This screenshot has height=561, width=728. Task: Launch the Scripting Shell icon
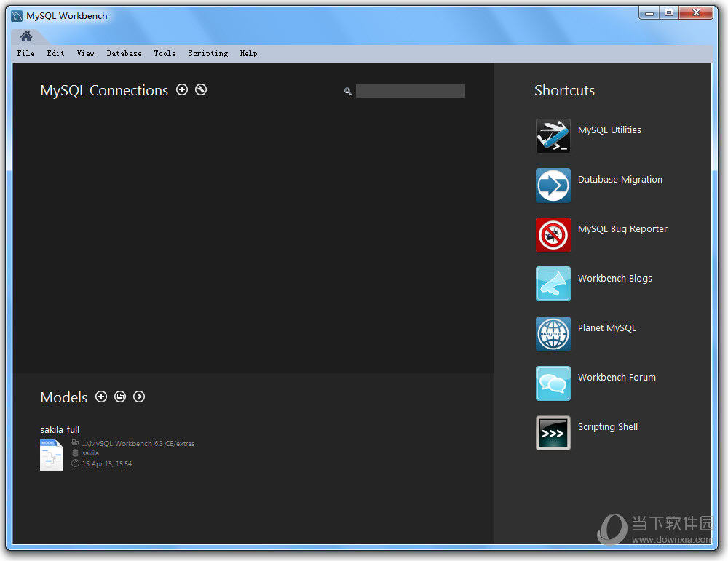point(553,433)
